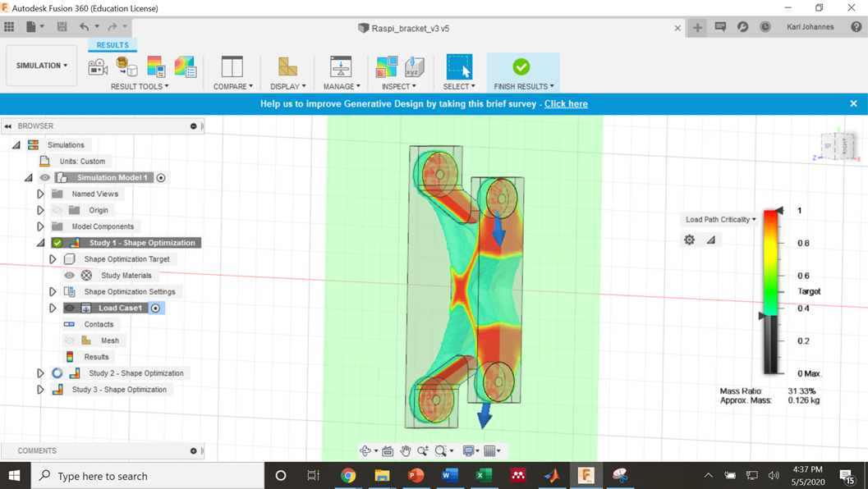The width and height of the screenshot is (868, 489).
Task: Toggle visibility of Study Materials
Action: (x=69, y=275)
